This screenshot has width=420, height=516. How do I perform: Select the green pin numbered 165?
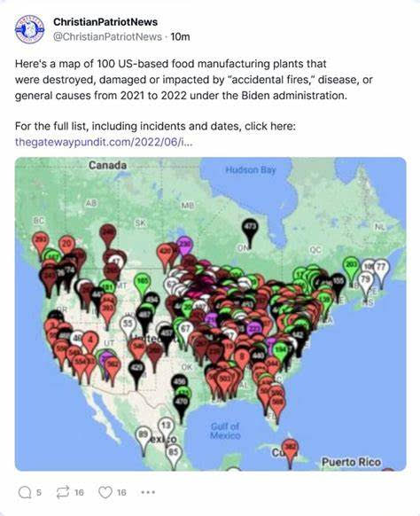[x=142, y=285]
